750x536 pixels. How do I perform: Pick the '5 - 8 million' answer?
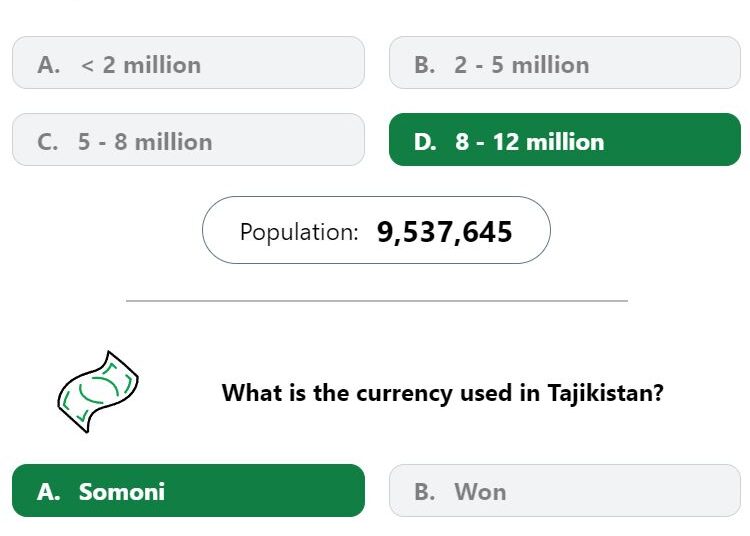point(188,140)
